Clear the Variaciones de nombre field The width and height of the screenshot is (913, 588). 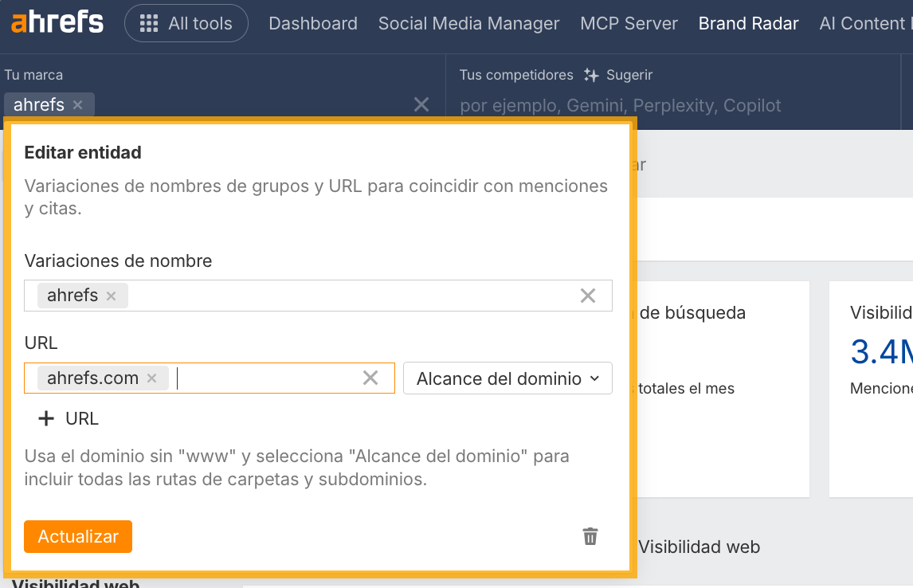[588, 295]
